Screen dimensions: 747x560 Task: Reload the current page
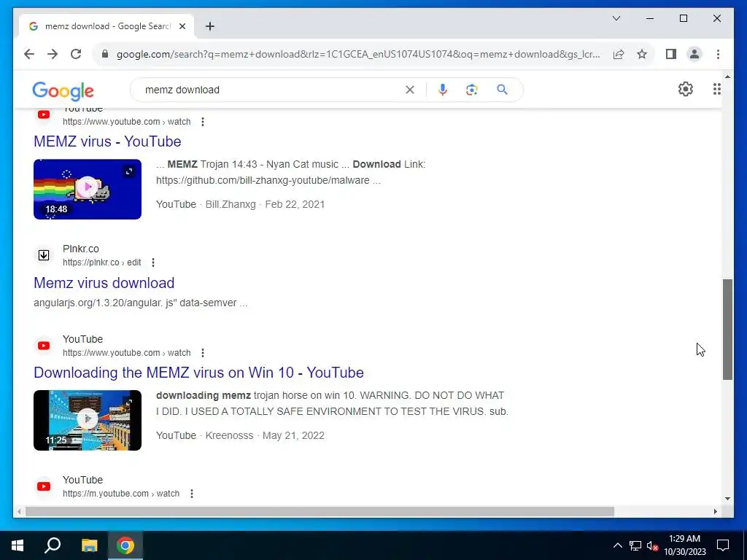(76, 54)
